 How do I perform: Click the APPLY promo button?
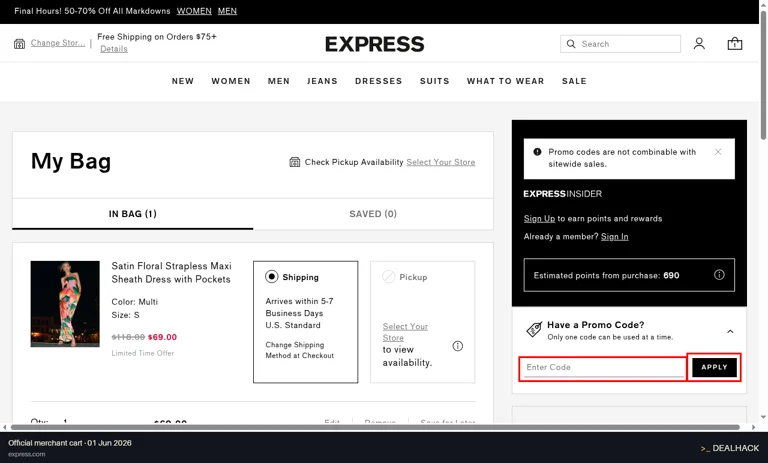pyautogui.click(x=714, y=367)
